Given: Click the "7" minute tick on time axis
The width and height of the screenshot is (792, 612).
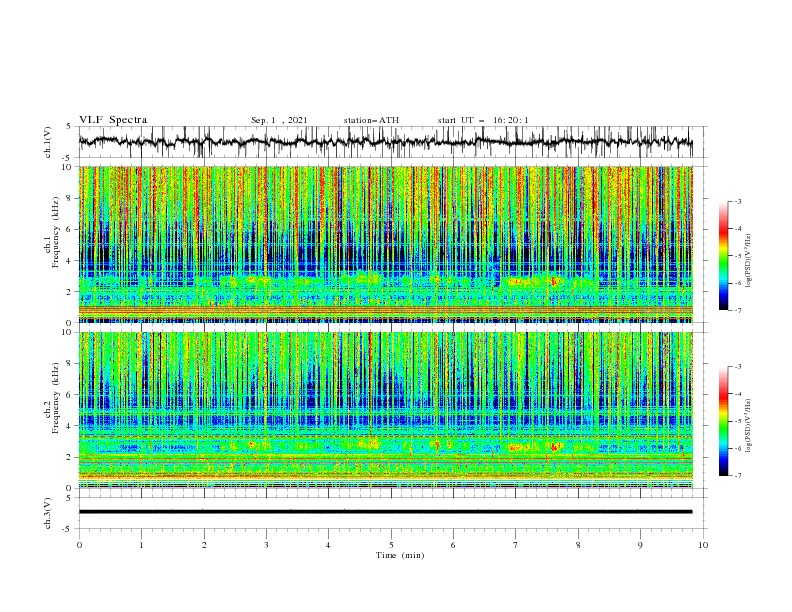Looking at the screenshot, I should point(516,545).
